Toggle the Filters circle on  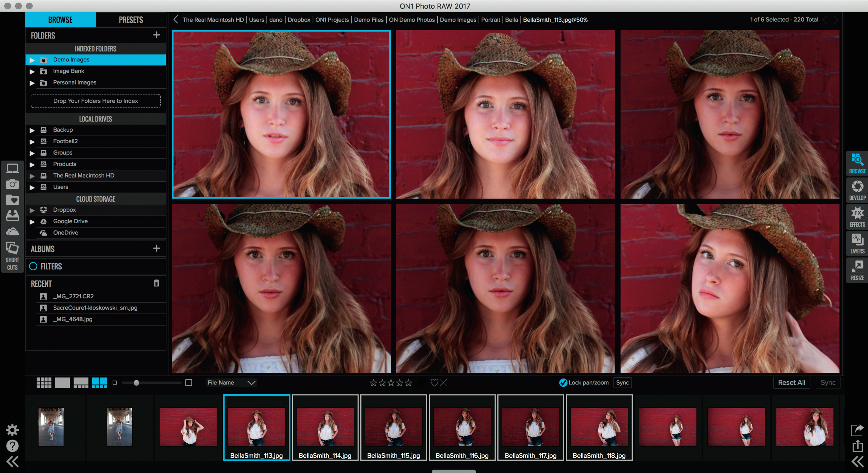pos(33,266)
